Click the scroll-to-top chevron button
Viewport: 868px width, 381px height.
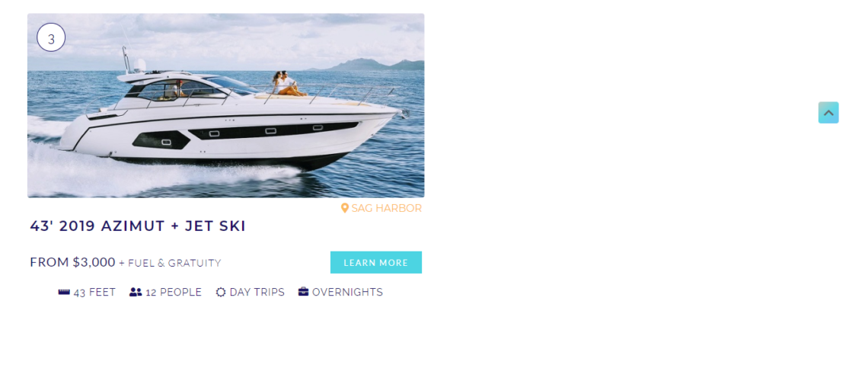pos(828,113)
